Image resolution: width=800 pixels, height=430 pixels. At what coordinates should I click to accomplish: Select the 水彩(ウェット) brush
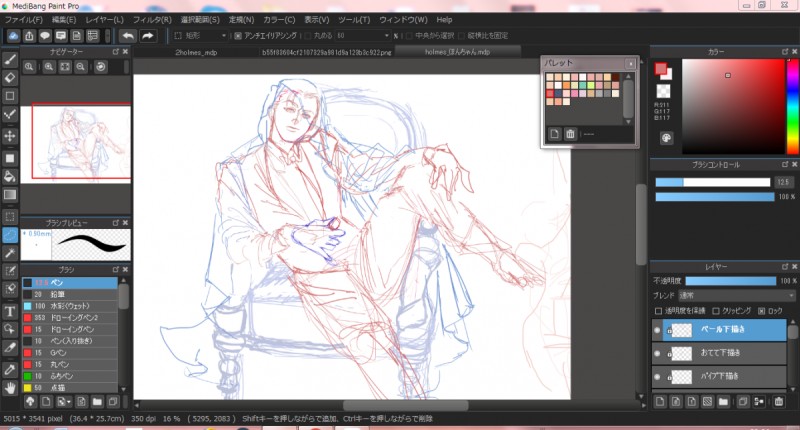(69, 306)
